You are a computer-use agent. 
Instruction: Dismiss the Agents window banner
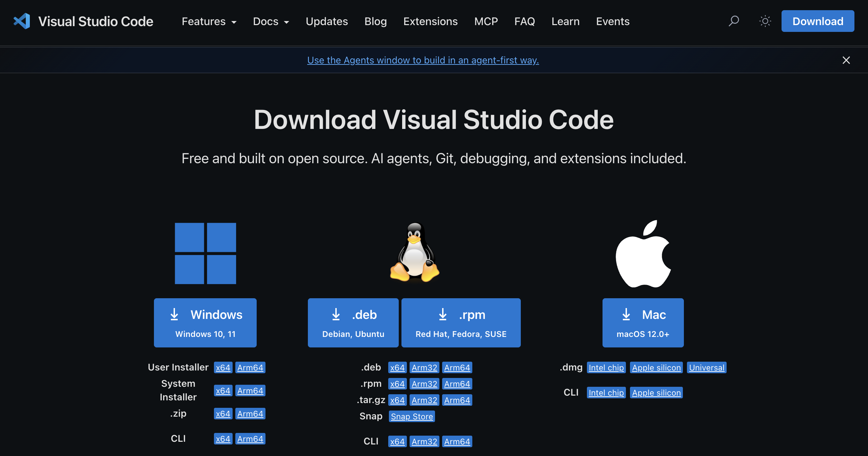pyautogui.click(x=846, y=60)
